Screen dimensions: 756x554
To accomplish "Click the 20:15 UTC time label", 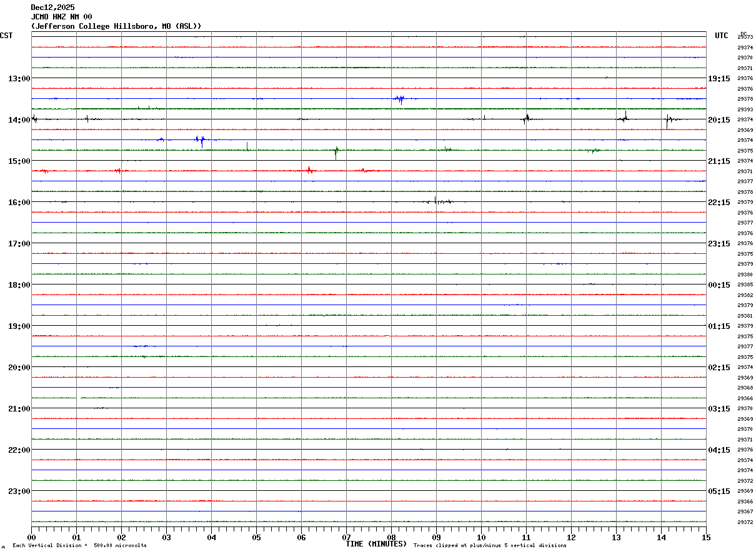I will pyautogui.click(x=719, y=120).
